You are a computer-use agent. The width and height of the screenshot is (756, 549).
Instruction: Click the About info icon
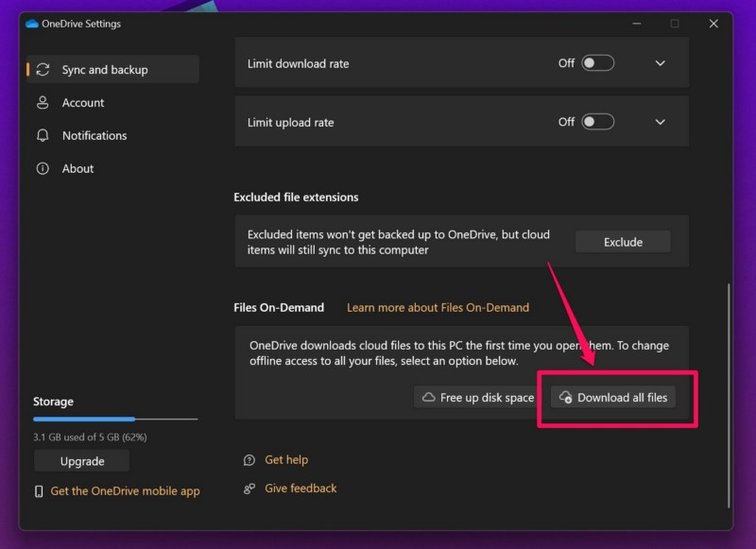43,169
